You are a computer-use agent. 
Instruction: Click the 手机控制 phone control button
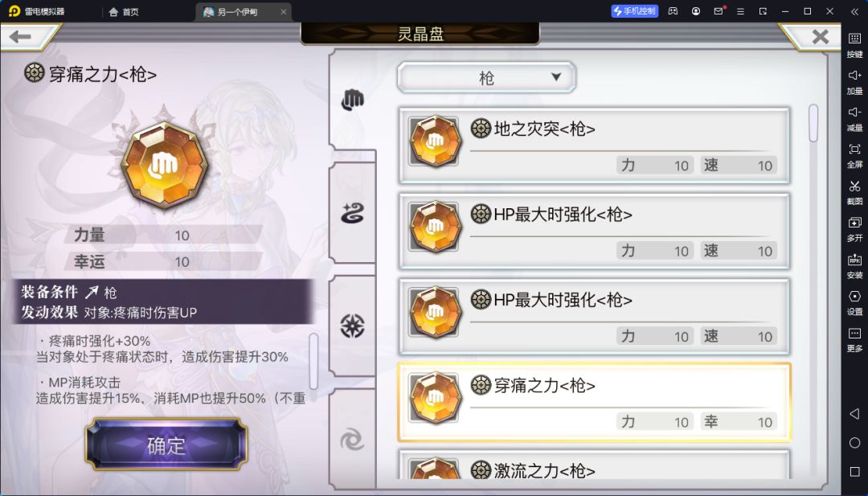pyautogui.click(x=634, y=11)
